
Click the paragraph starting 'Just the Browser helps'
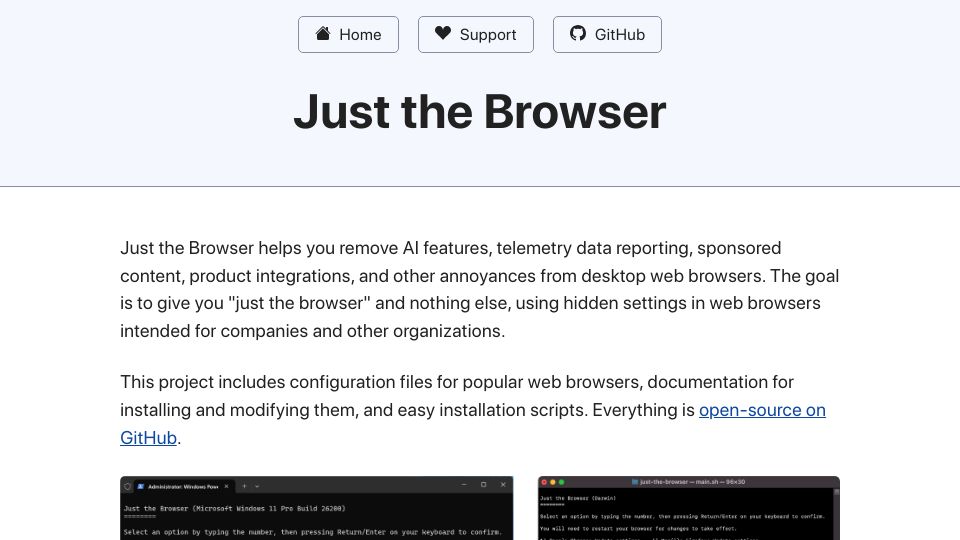[x=480, y=289]
